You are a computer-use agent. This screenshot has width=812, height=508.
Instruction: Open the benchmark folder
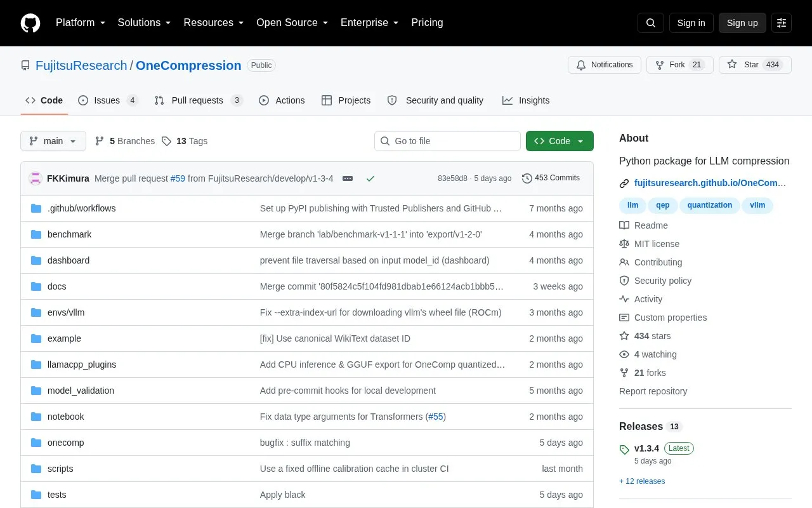[69, 234]
